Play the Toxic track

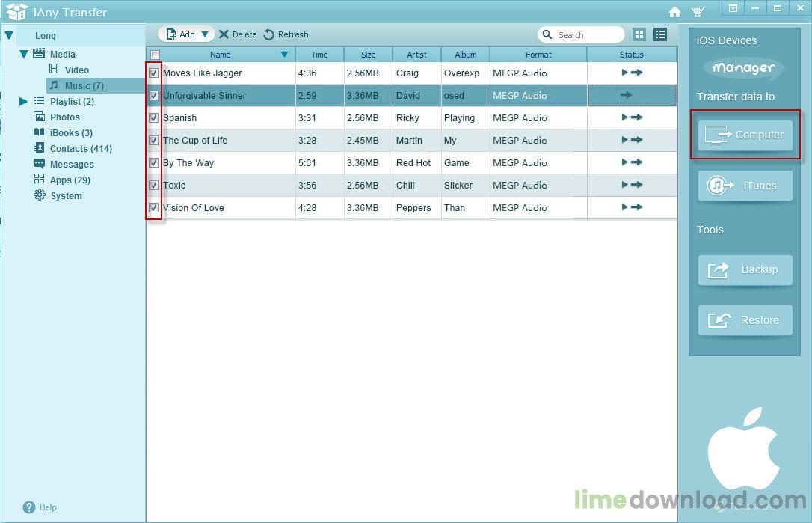[x=624, y=185]
